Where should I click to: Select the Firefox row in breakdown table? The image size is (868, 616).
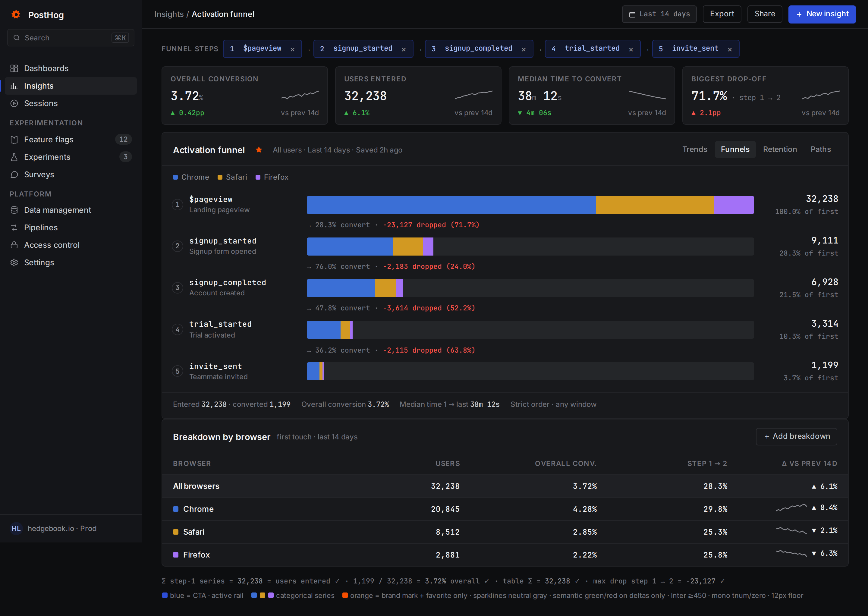tap(505, 555)
